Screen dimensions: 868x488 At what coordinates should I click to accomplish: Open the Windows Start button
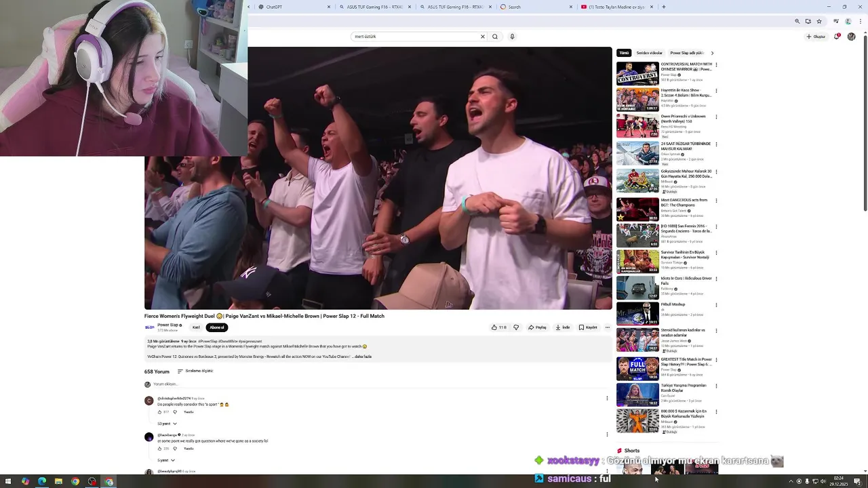click(x=8, y=481)
